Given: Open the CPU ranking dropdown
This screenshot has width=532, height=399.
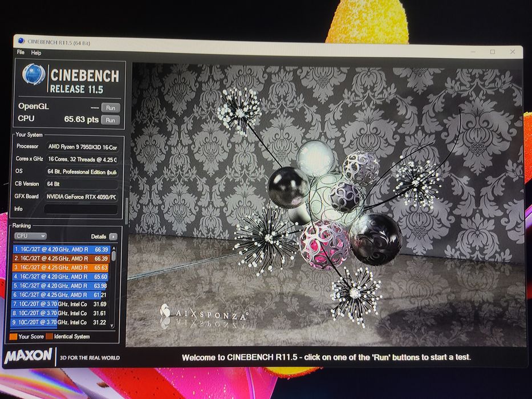Looking at the screenshot, I should tap(31, 236).
